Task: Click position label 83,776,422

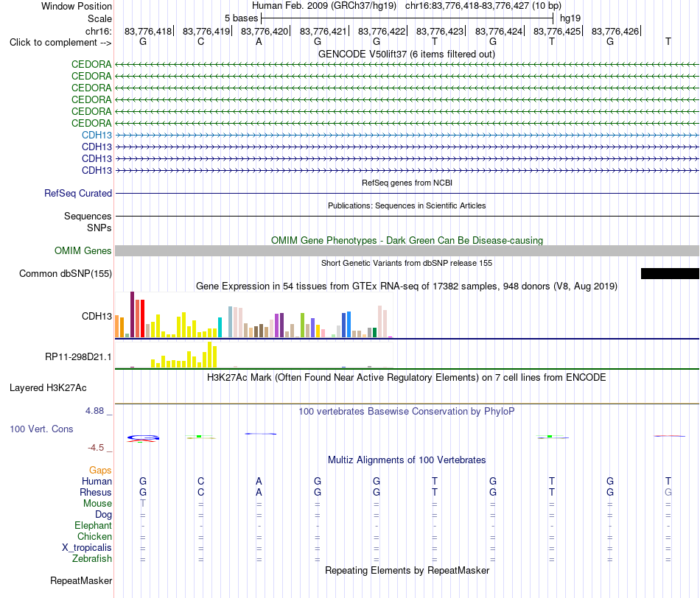Action: 381,31
